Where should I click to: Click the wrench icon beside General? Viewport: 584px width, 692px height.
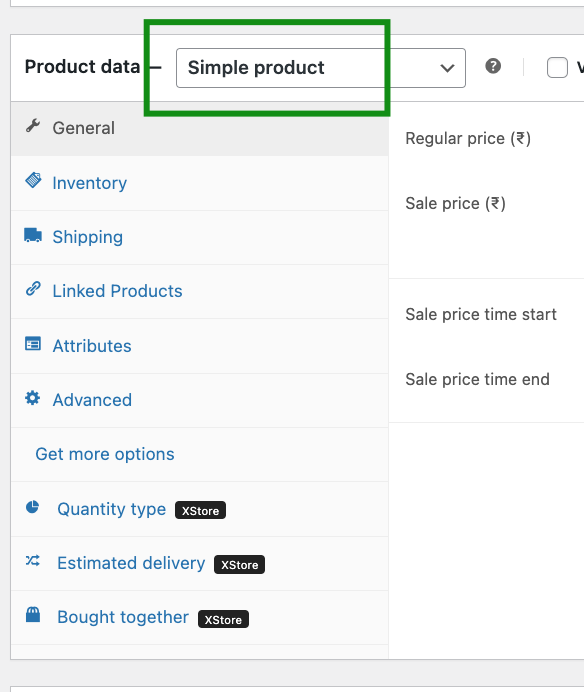(33, 126)
